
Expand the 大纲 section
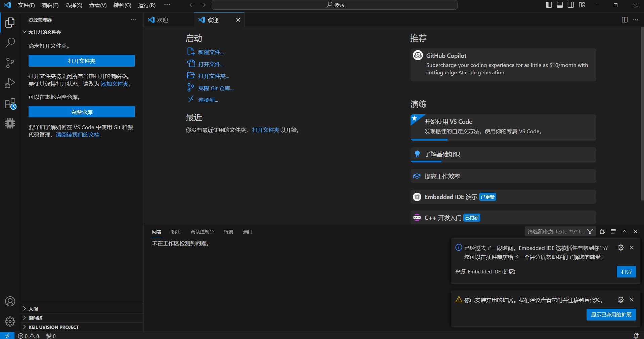click(x=82, y=308)
